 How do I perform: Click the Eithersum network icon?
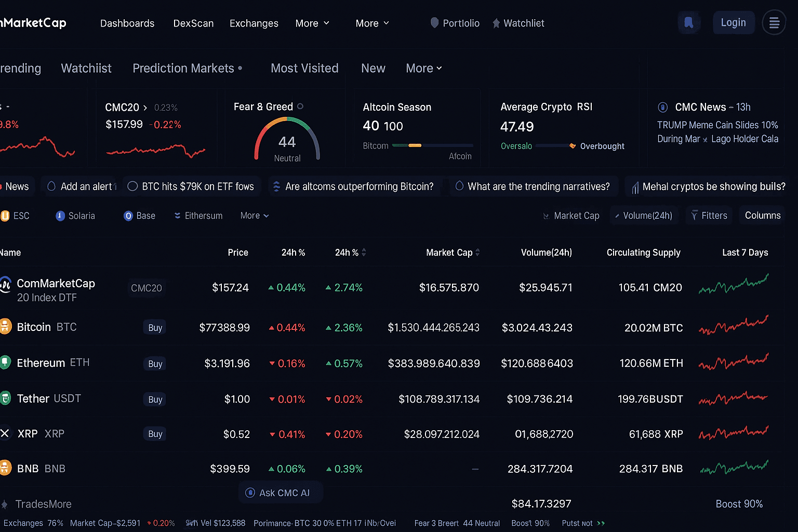click(178, 216)
